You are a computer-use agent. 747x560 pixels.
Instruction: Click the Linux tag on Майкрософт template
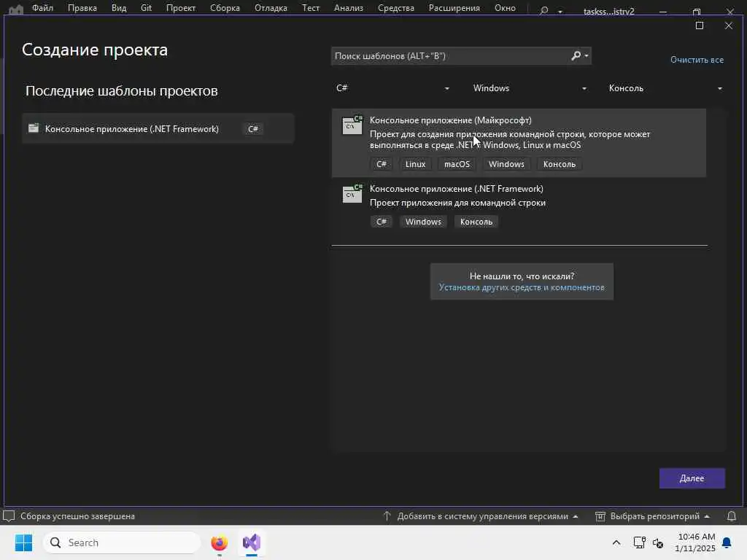pyautogui.click(x=415, y=164)
